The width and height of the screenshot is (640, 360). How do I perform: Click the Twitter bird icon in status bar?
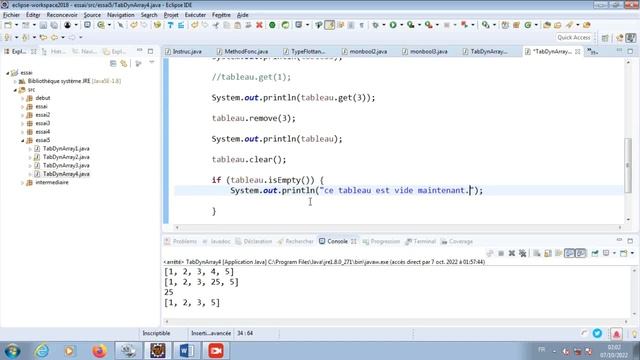coord(597,333)
